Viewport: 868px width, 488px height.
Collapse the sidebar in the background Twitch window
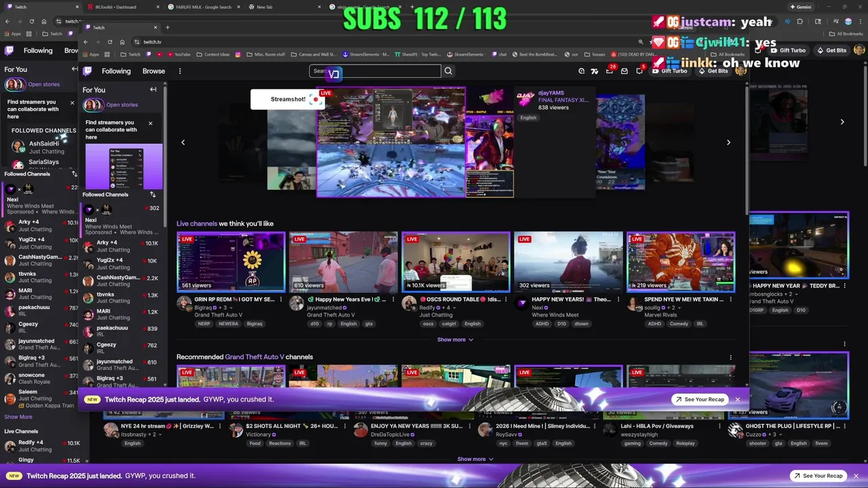tap(75, 69)
